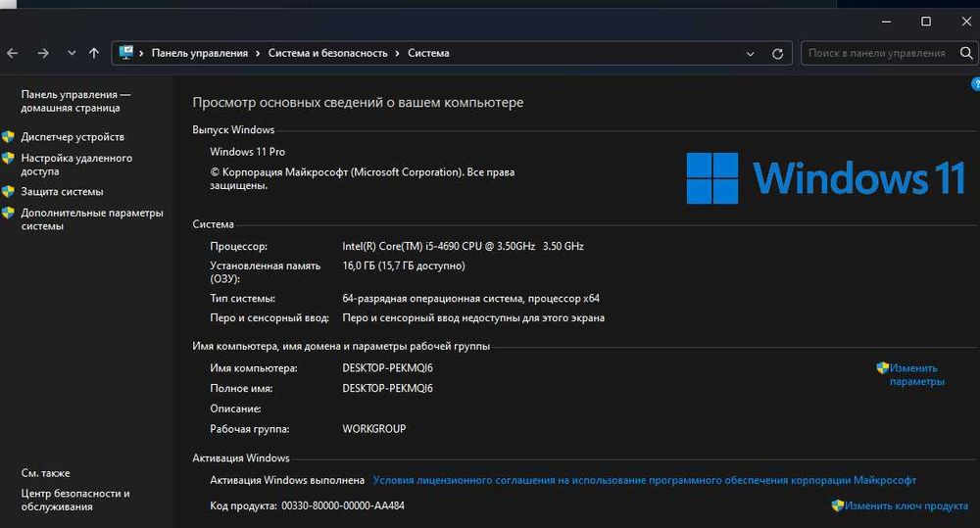
Task: Click shield icon beside Диспетчер устройств
Action: point(9,137)
